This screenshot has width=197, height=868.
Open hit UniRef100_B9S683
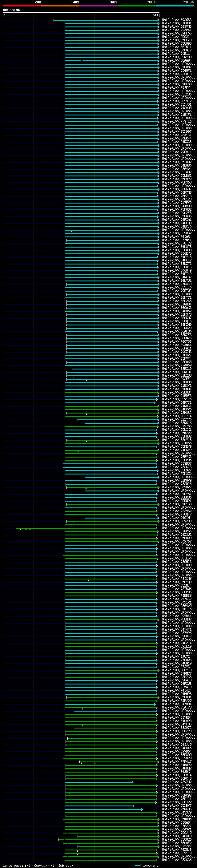[x=177, y=20]
